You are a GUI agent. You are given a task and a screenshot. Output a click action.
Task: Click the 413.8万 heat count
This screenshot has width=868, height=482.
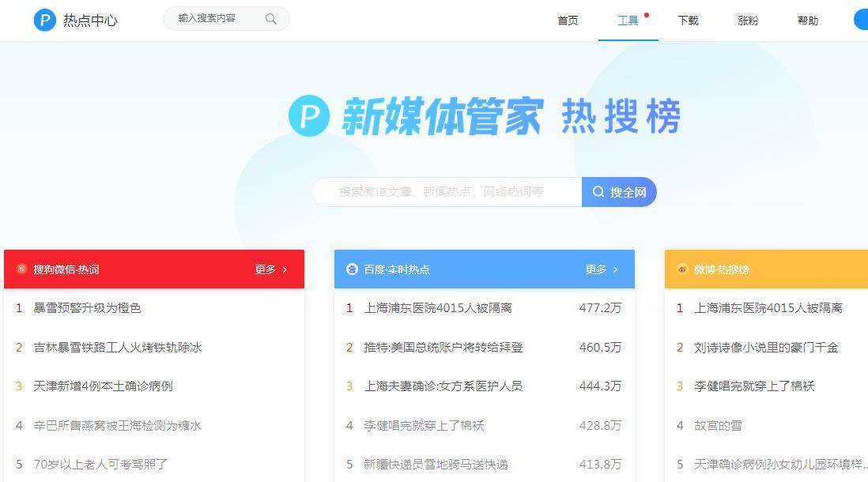(x=600, y=464)
